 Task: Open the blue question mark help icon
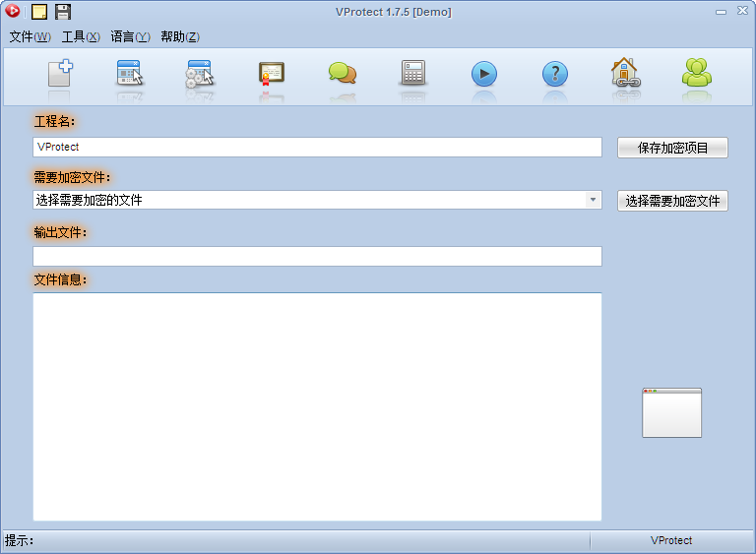555,74
